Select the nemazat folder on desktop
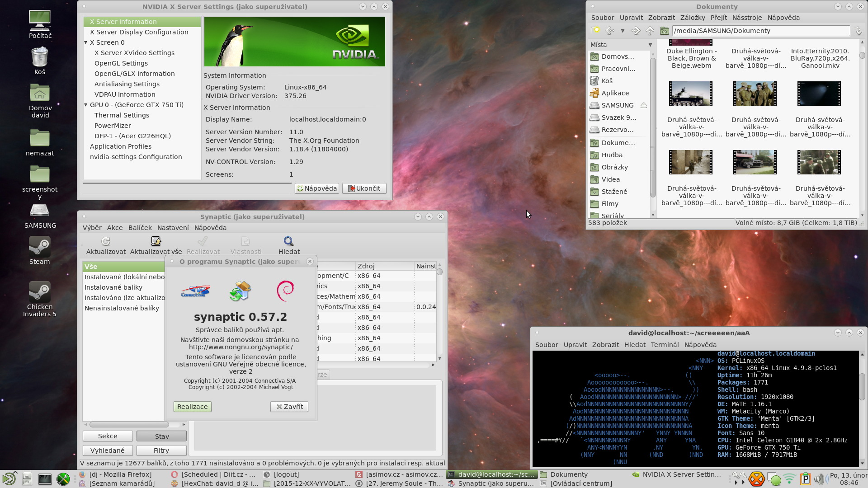Image resolution: width=868 pixels, height=488 pixels. (x=40, y=142)
